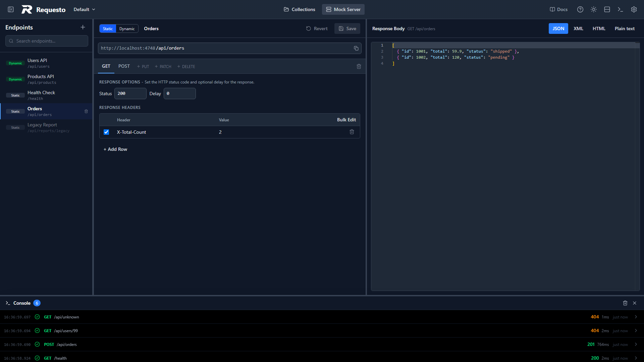Revert endpoint changes
The width and height of the screenshot is (644, 362).
pos(317,28)
